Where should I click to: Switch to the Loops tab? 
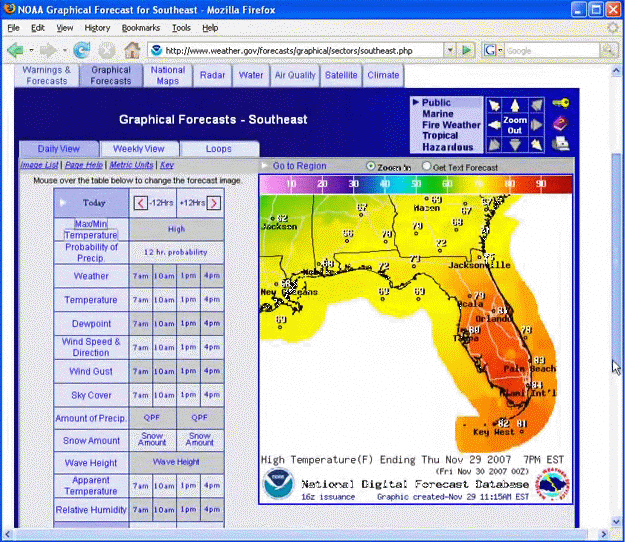click(219, 149)
